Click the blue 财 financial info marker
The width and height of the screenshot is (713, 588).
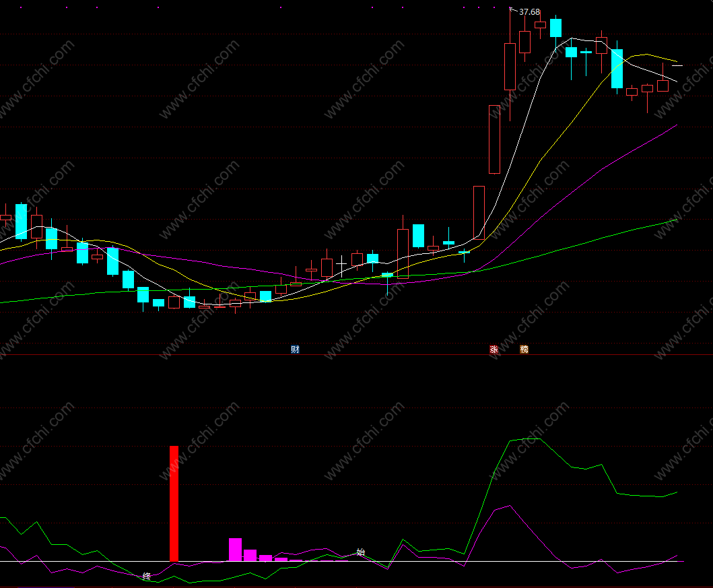point(295,350)
